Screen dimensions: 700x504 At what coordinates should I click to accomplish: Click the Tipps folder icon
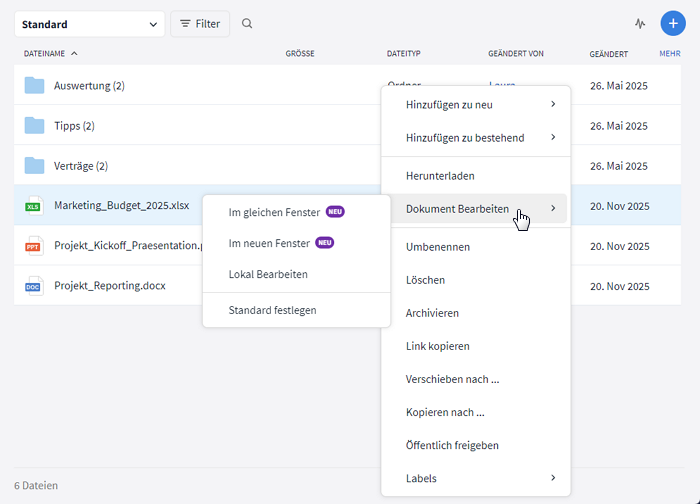pyautogui.click(x=35, y=126)
